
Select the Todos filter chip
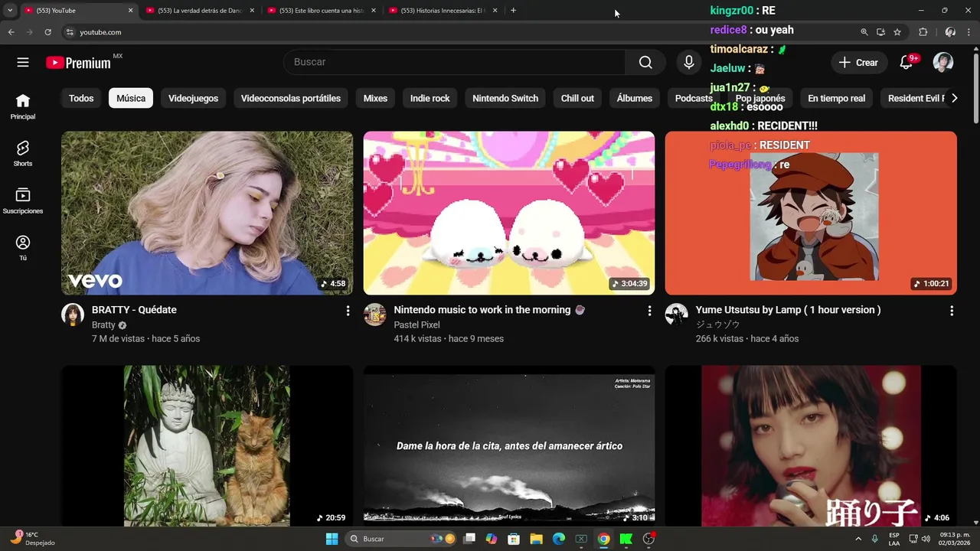[81, 98]
